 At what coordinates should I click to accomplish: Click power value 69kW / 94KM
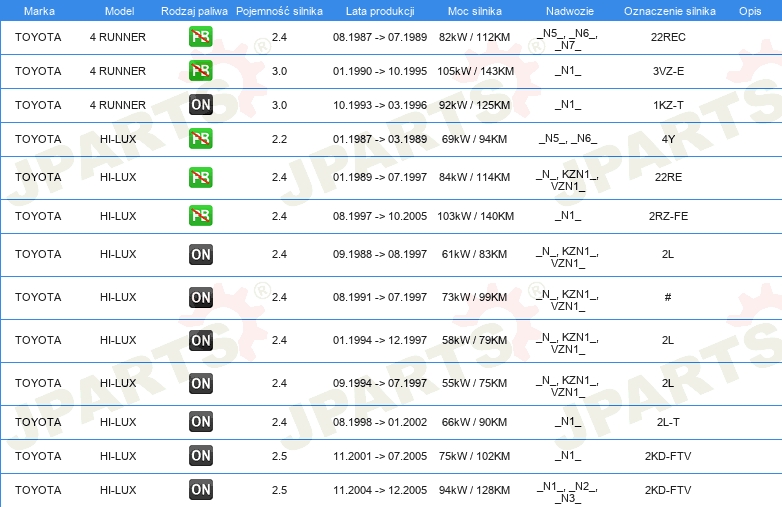(x=474, y=139)
